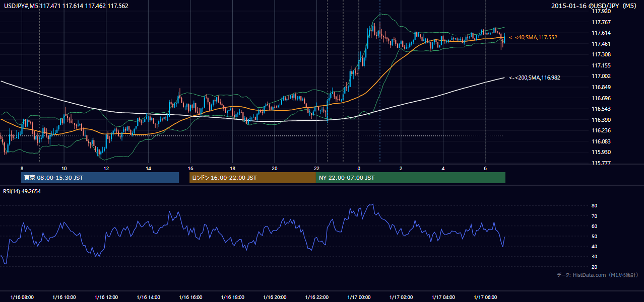The height and width of the screenshot is (302, 644).
Task: Click the 1/16 18:00 bottom time label
Action: pyautogui.click(x=232, y=297)
